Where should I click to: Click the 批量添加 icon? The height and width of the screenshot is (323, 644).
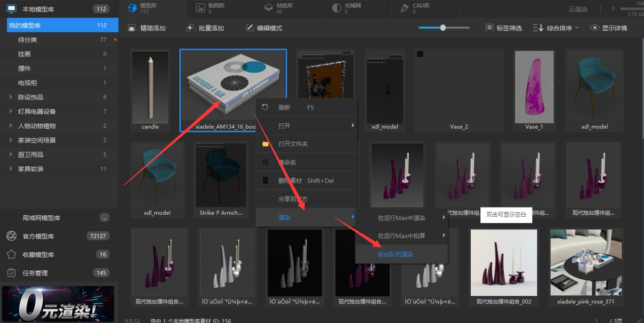tap(190, 28)
